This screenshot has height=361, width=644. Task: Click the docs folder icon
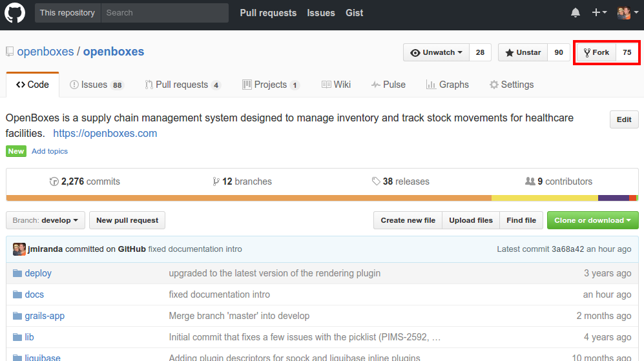17,294
